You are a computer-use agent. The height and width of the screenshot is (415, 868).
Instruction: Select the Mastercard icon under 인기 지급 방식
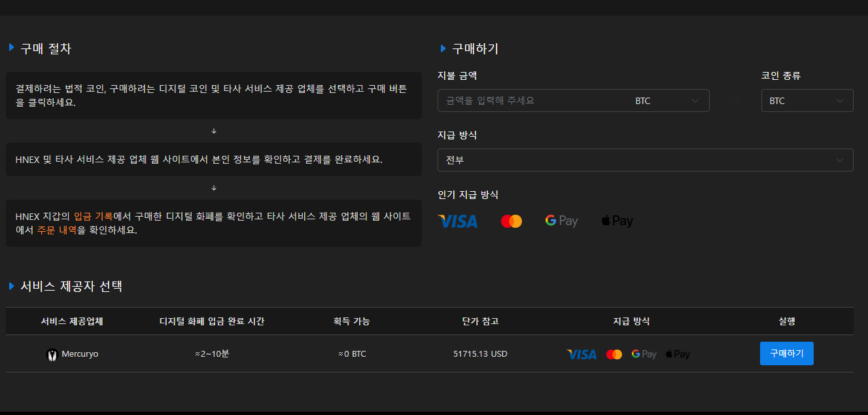point(512,221)
